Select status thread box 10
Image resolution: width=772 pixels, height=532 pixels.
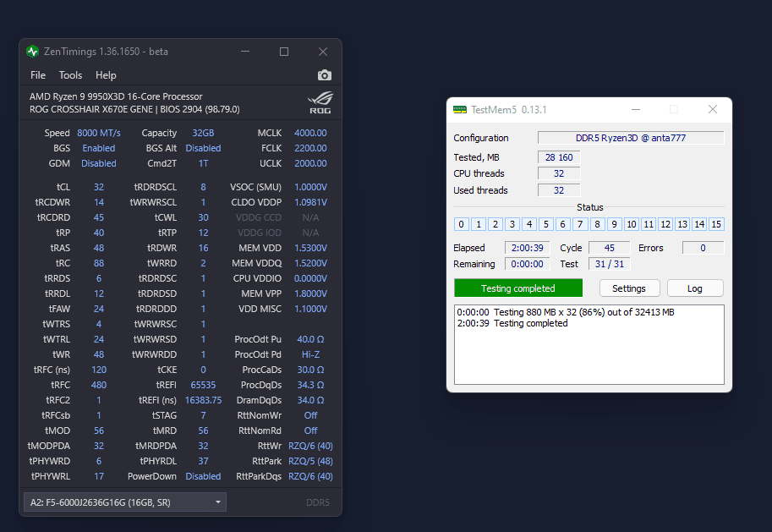tap(631, 224)
